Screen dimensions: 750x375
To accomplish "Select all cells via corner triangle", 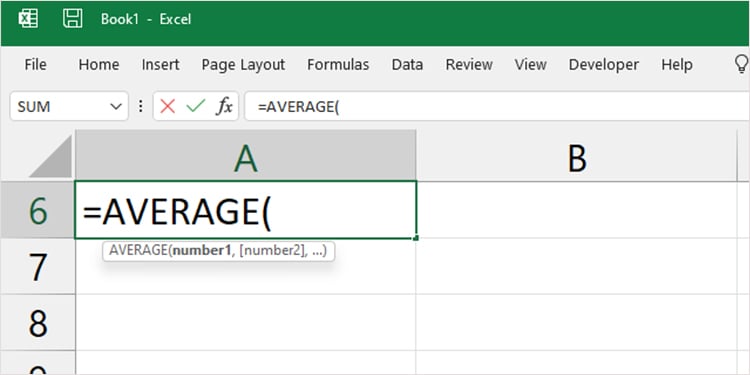I will (50, 156).
